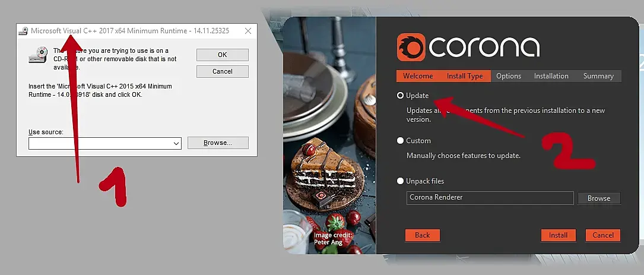Click the installer icon in the dialog title bar
This screenshot has width=644, height=275.
coord(23,31)
